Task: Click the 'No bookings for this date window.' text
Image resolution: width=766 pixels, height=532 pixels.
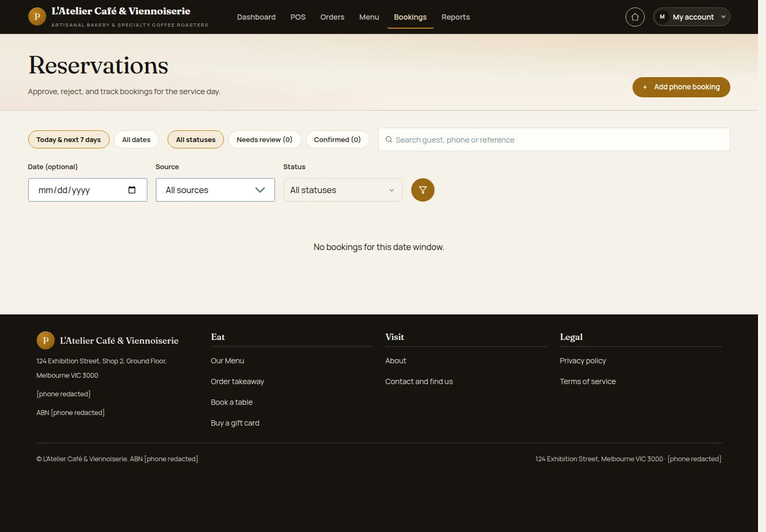Action: (379, 247)
